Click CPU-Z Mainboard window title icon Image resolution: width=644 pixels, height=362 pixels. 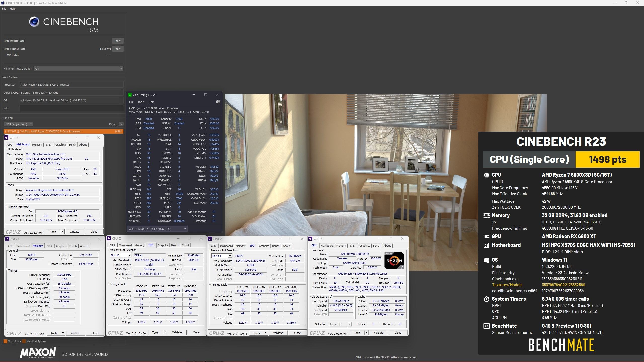7,138
